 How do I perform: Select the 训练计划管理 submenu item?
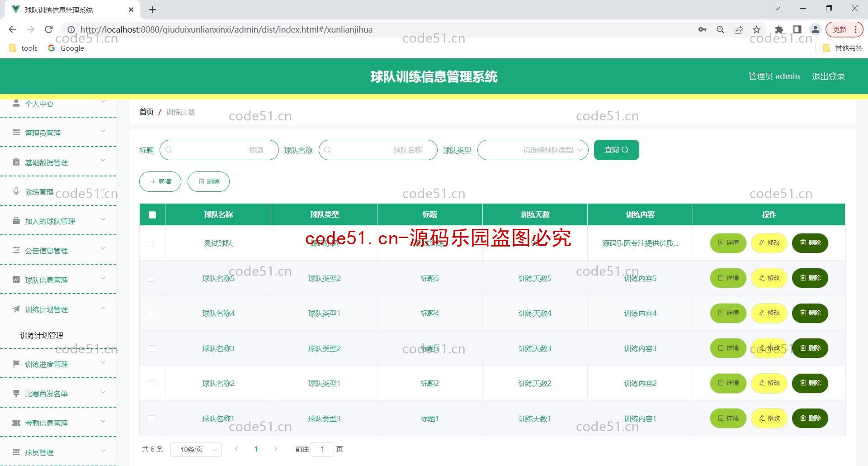pyautogui.click(x=42, y=335)
